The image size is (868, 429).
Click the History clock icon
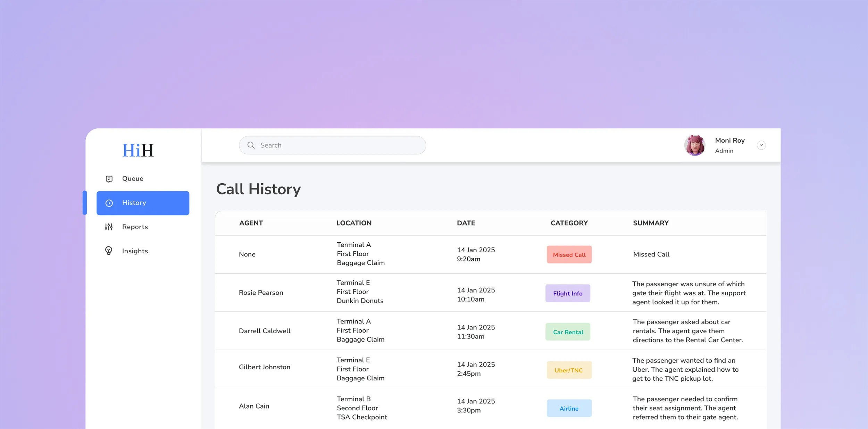(109, 203)
